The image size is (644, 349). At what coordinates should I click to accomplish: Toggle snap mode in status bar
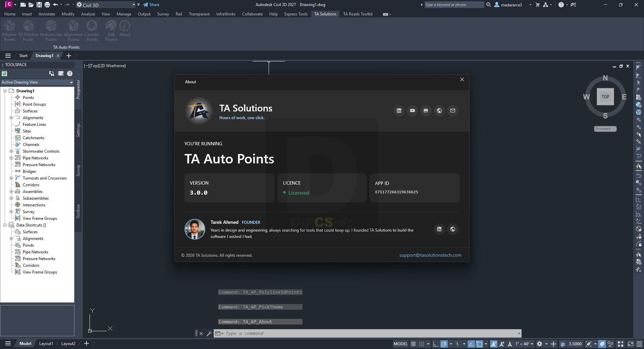422,344
